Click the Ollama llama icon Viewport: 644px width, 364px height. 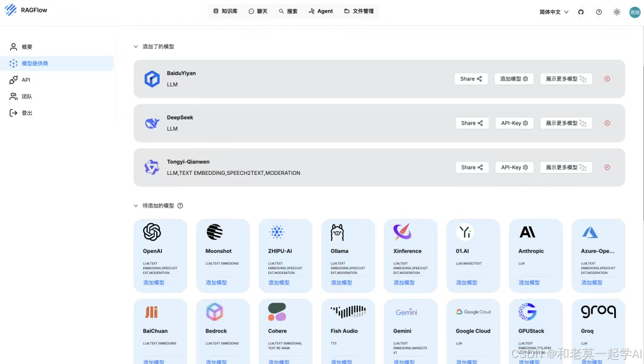click(337, 232)
